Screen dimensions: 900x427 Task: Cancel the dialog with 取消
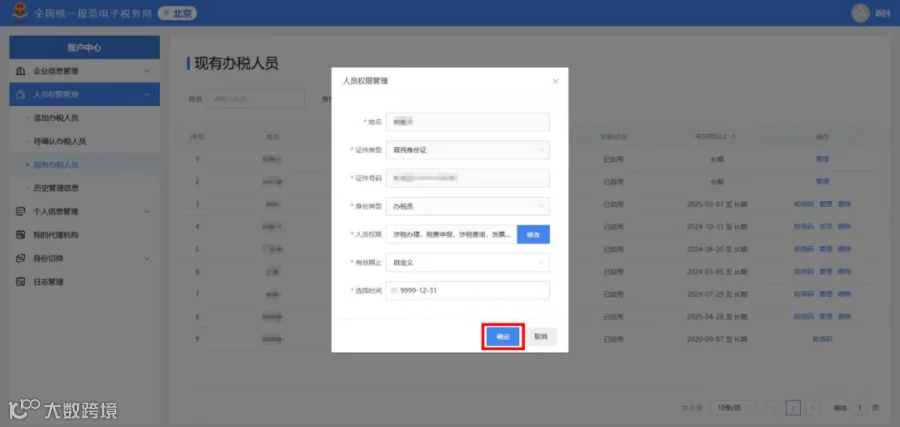[x=541, y=337]
